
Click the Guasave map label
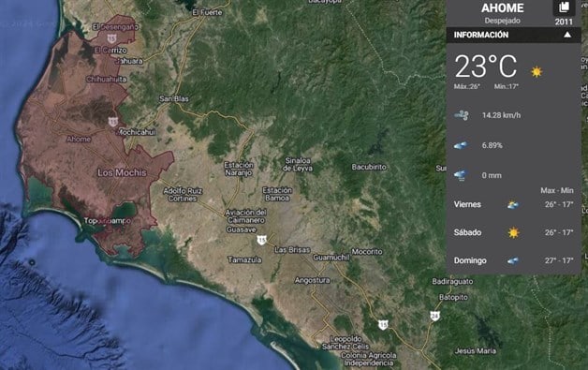coord(242,229)
